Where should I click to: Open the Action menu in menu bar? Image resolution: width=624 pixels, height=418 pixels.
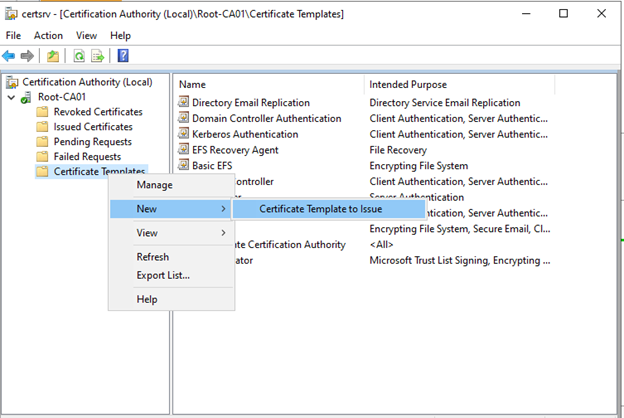[48, 35]
